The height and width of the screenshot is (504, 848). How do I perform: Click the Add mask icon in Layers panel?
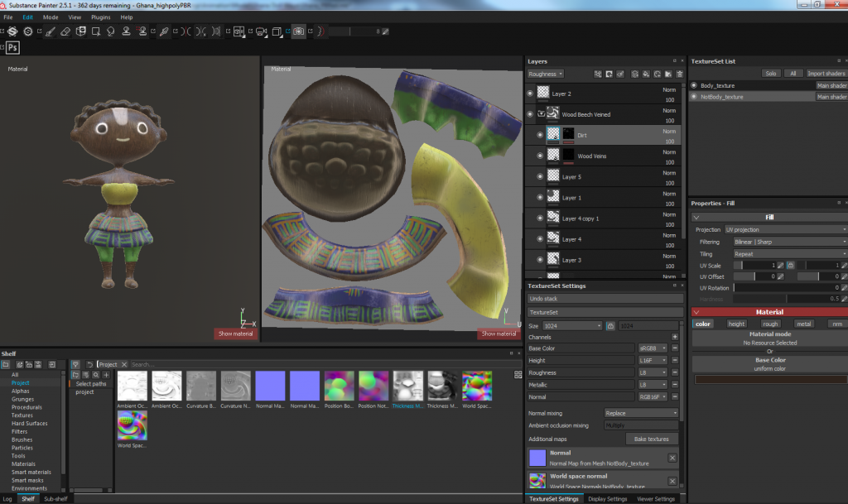[609, 74]
